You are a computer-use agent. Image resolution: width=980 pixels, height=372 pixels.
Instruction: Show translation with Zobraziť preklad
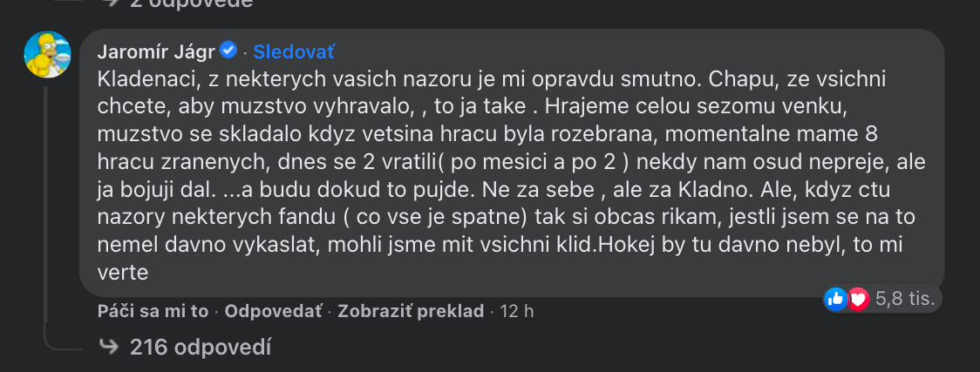tap(411, 311)
